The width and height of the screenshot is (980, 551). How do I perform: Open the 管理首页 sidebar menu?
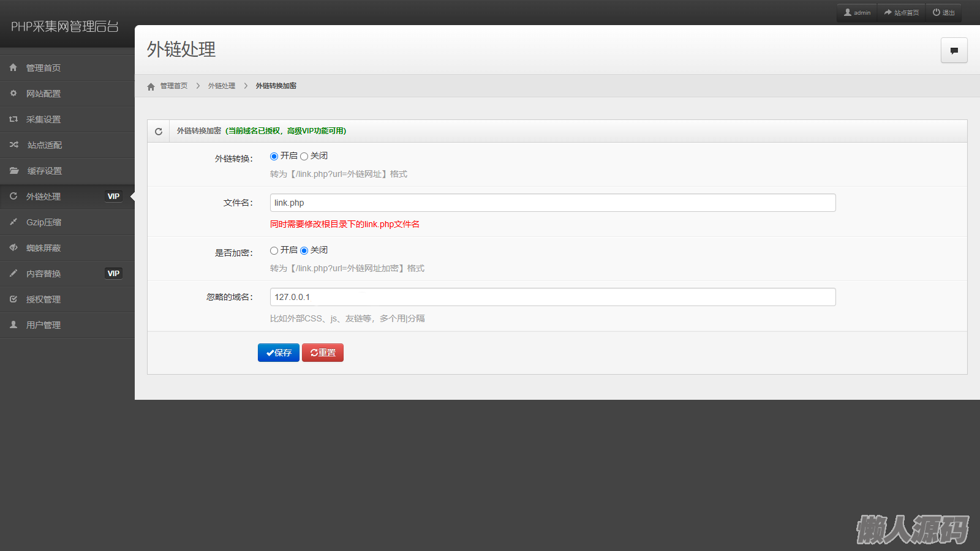67,68
